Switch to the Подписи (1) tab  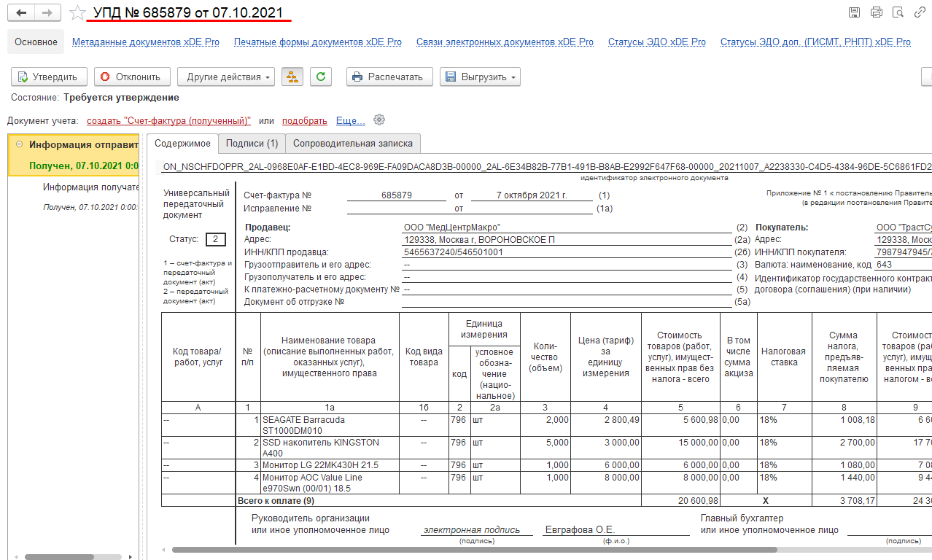click(x=252, y=144)
